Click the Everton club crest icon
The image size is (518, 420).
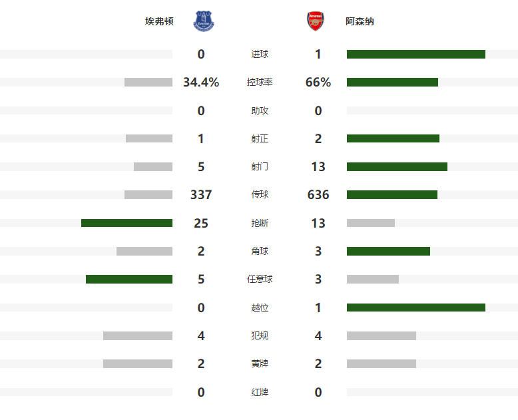[x=205, y=21]
